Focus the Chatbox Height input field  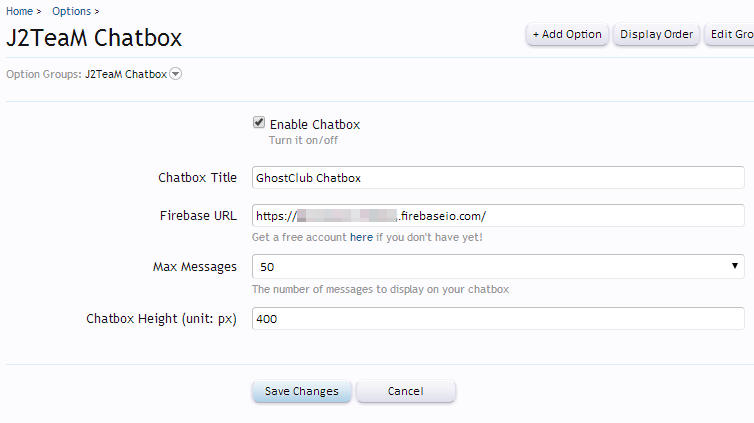[x=497, y=319]
